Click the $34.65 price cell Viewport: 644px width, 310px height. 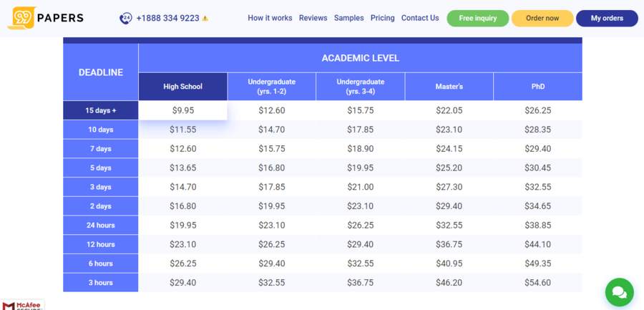coord(537,206)
